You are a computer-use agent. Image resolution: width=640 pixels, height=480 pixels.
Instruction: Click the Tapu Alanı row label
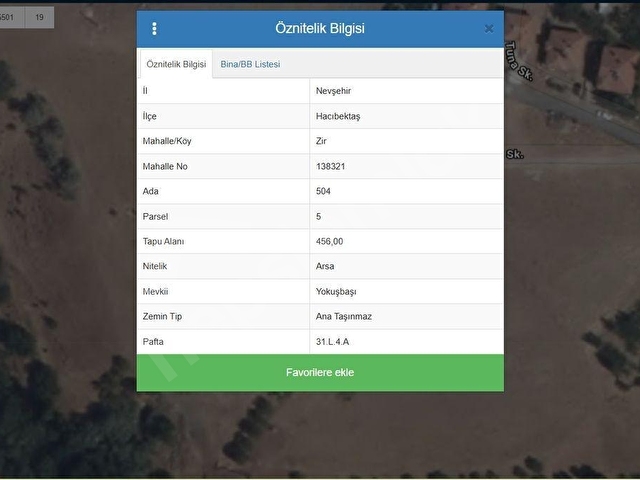coord(163,241)
